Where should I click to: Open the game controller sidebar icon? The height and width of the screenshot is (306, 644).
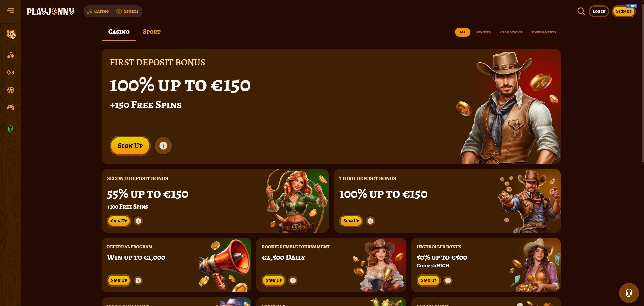[11, 107]
